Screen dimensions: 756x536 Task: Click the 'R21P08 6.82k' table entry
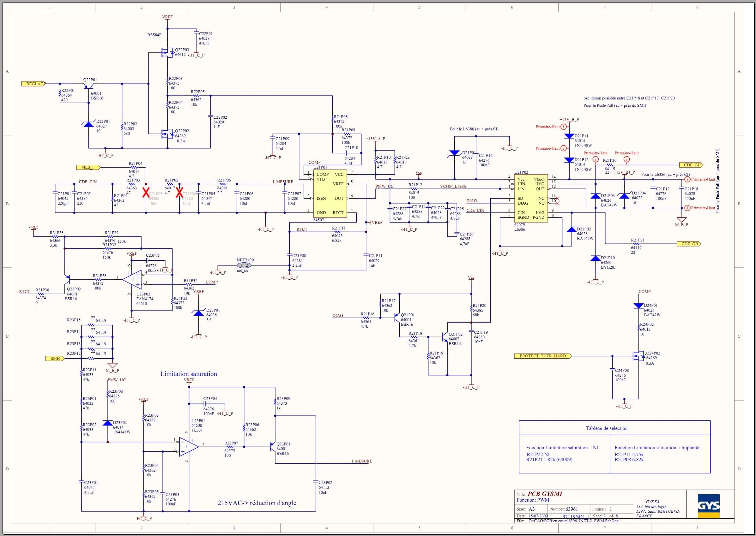click(629, 459)
